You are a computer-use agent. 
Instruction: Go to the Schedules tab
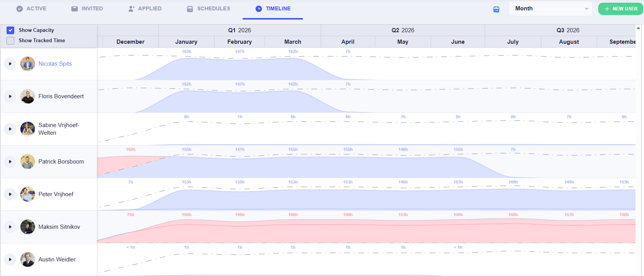click(x=208, y=8)
